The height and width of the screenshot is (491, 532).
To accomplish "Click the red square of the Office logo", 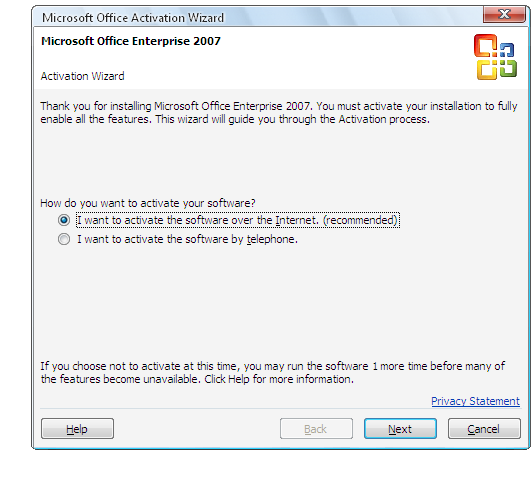I will pos(486,45).
